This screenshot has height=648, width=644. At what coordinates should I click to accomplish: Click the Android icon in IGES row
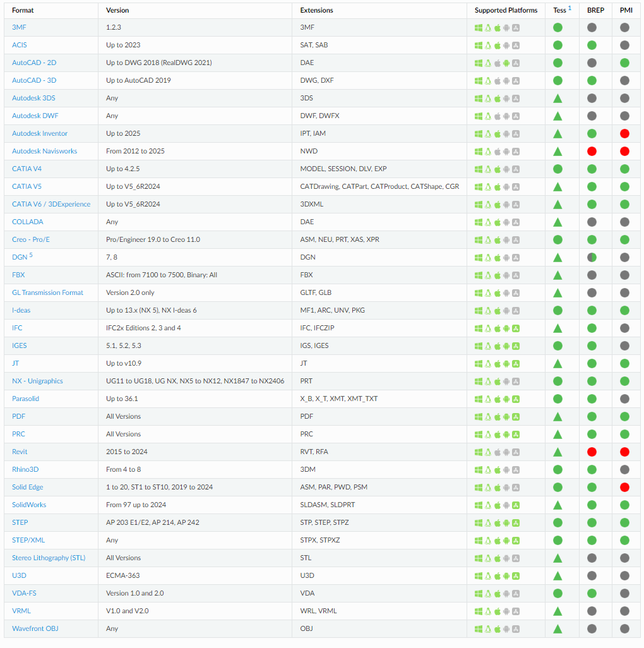pyautogui.click(x=506, y=346)
